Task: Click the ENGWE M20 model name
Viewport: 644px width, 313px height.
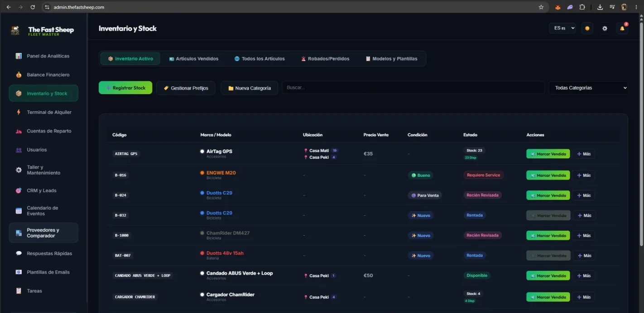Action: pyautogui.click(x=221, y=173)
